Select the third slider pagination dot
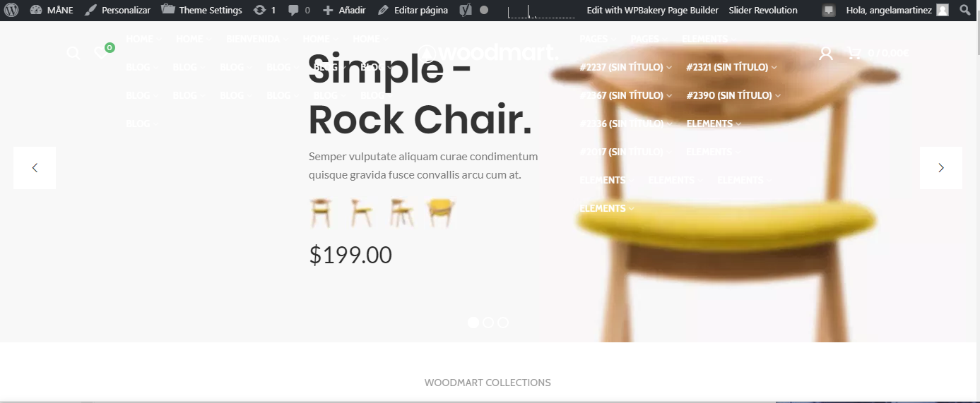Viewport: 980px width, 403px height. click(503, 323)
